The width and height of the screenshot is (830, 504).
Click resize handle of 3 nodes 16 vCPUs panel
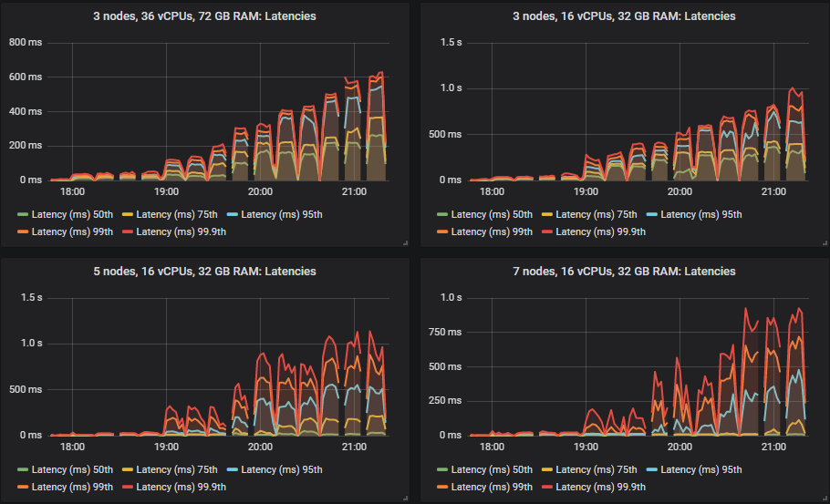[x=825, y=242]
